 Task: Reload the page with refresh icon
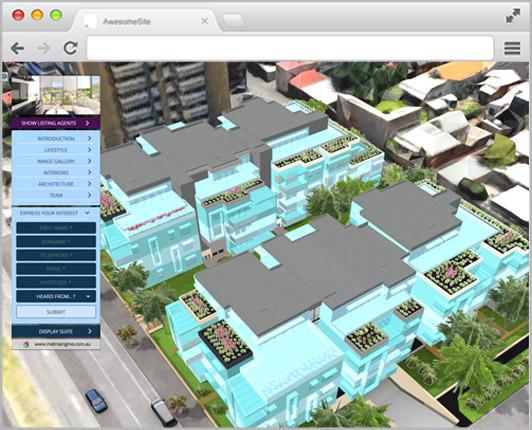tap(71, 48)
